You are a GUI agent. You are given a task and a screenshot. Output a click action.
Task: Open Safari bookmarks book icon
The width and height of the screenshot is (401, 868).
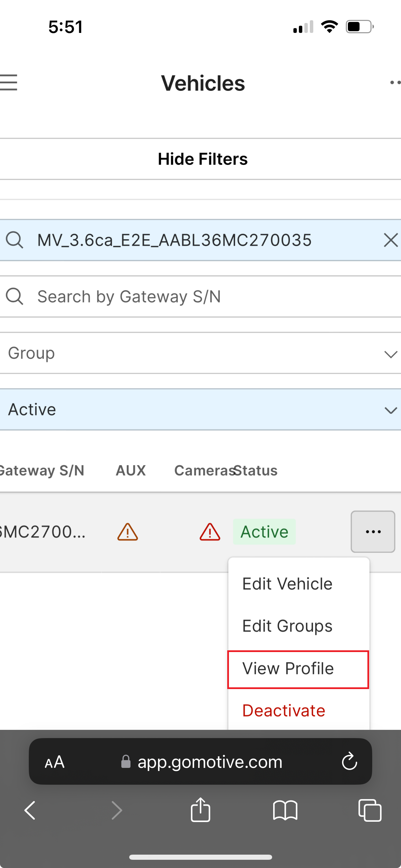(x=285, y=810)
